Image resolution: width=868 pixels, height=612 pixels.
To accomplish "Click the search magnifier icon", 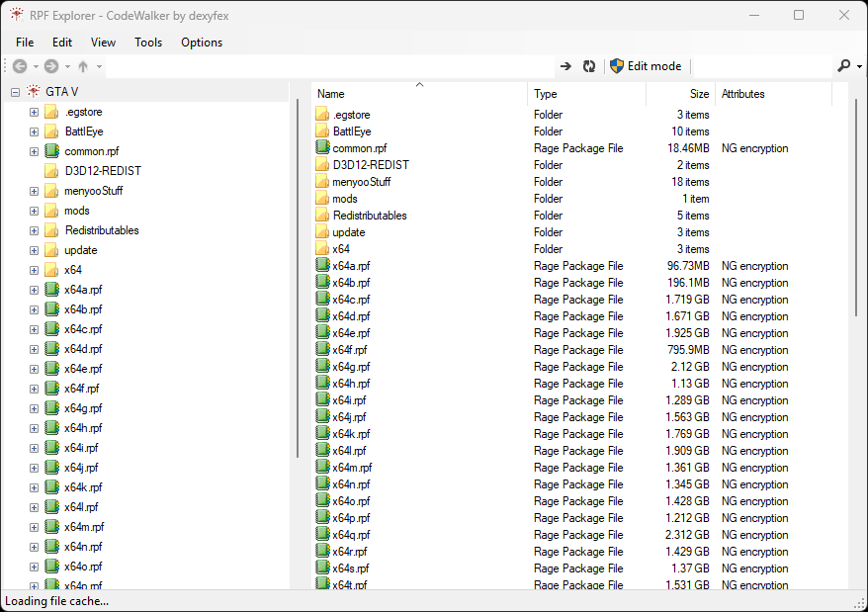I will (843, 66).
